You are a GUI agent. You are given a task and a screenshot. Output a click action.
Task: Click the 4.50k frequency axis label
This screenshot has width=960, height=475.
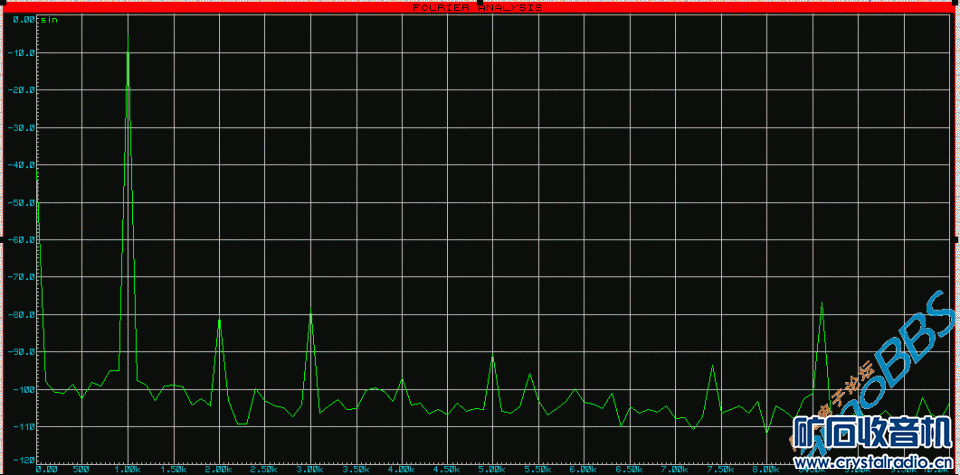(x=447, y=469)
